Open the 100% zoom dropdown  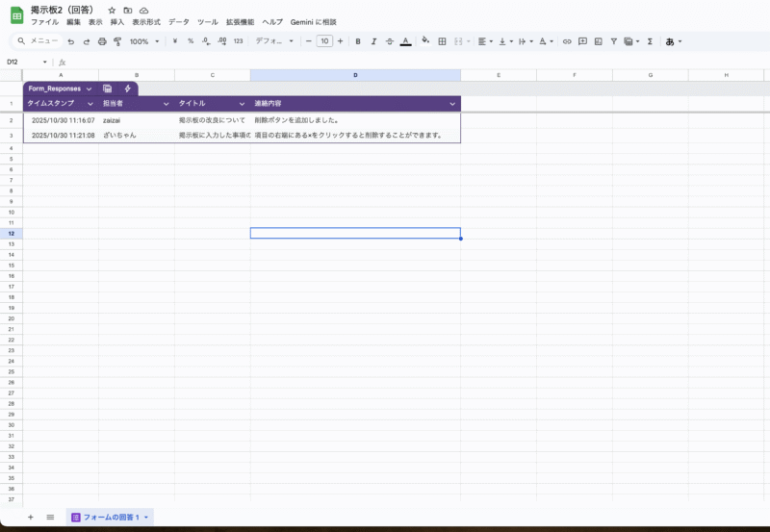pyautogui.click(x=144, y=41)
